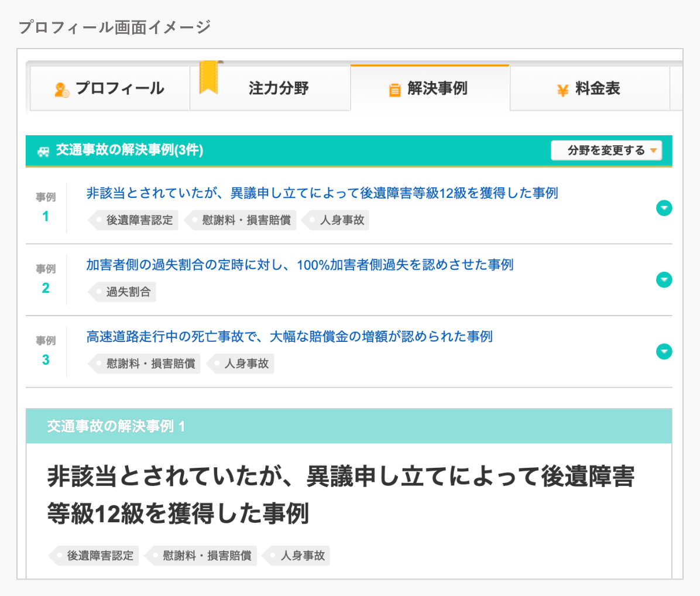Switch to the プロフィール tab
The image size is (700, 596).
click(110, 88)
